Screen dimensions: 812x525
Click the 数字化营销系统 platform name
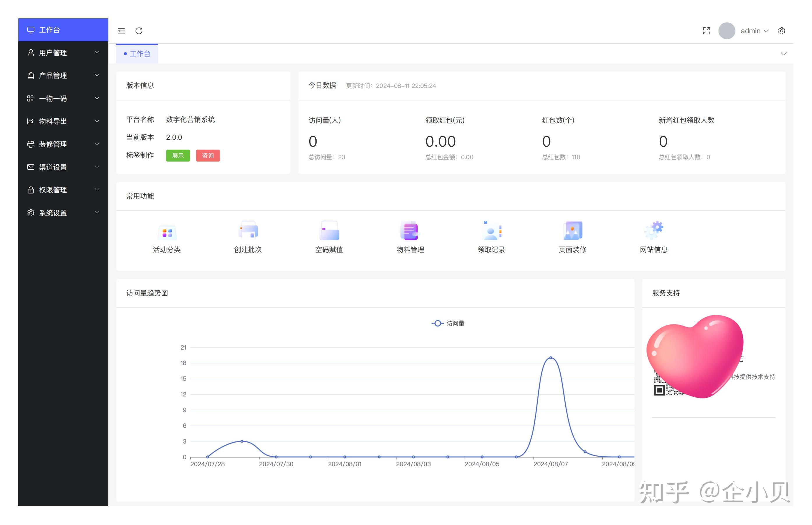click(x=190, y=120)
